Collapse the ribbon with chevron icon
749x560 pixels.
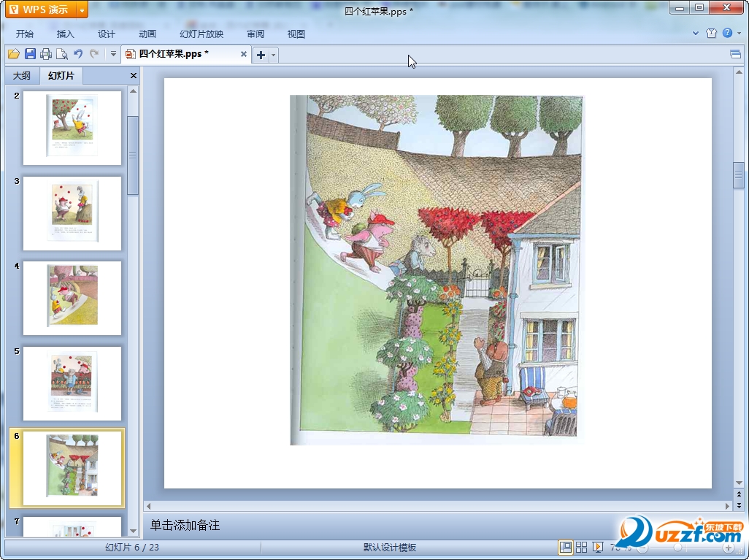point(696,33)
